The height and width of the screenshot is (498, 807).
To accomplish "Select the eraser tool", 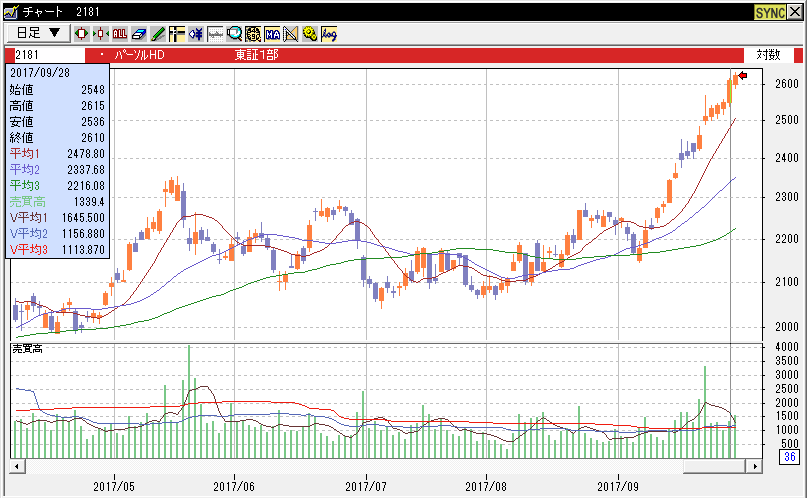I will point(139,33).
